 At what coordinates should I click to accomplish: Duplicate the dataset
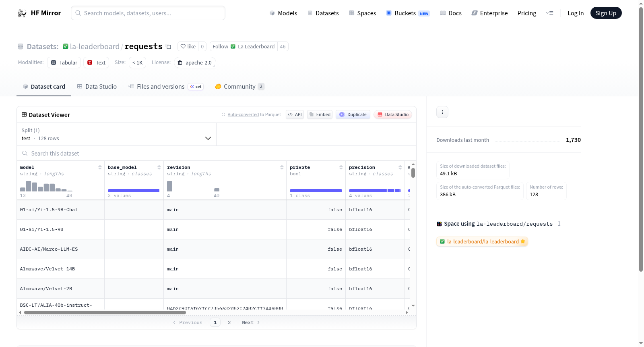point(353,114)
